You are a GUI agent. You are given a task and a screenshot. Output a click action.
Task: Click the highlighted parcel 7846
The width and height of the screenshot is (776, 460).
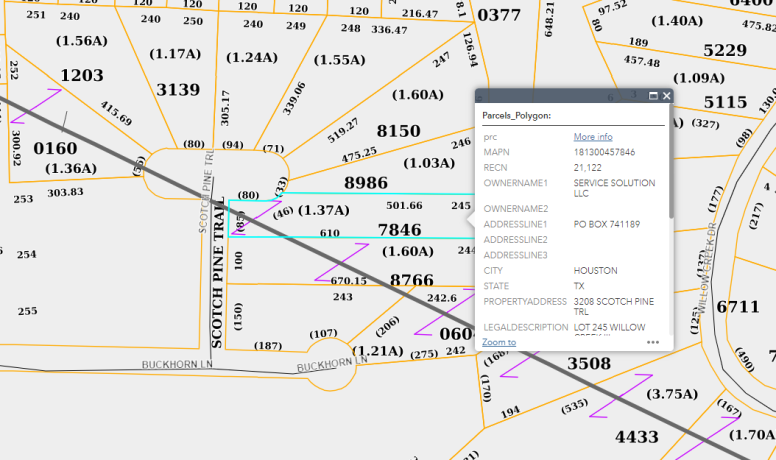click(x=400, y=230)
